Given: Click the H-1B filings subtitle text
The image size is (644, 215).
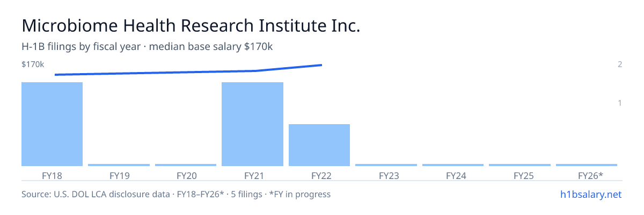Looking at the screenshot, I should [147, 47].
